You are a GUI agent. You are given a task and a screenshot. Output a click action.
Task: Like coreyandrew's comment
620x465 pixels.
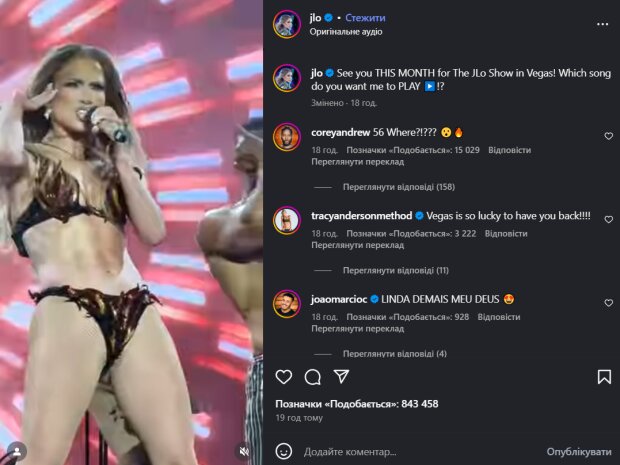click(608, 136)
